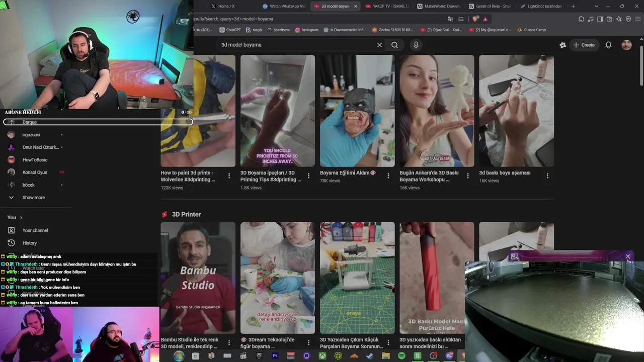Open Steam from the taskbar

[x=370, y=356]
